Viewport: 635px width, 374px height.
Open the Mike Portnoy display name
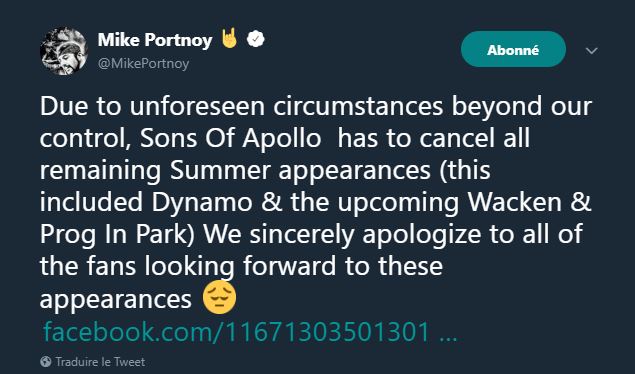click(155, 40)
